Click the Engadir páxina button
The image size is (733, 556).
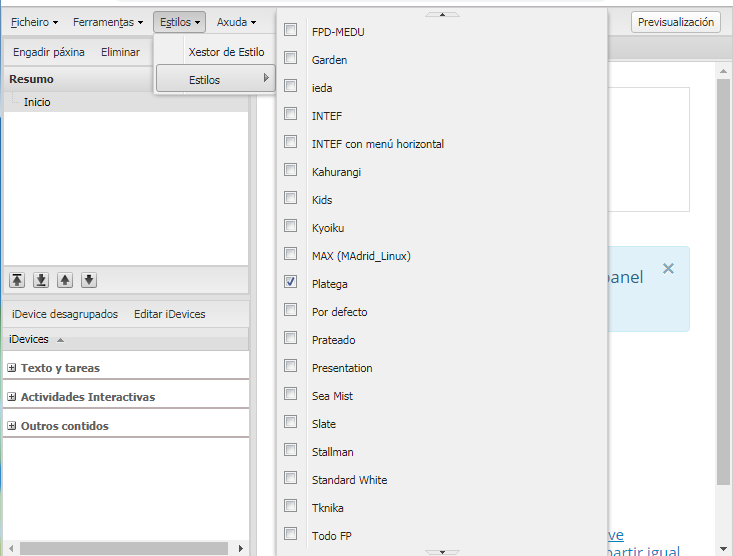(x=48, y=52)
